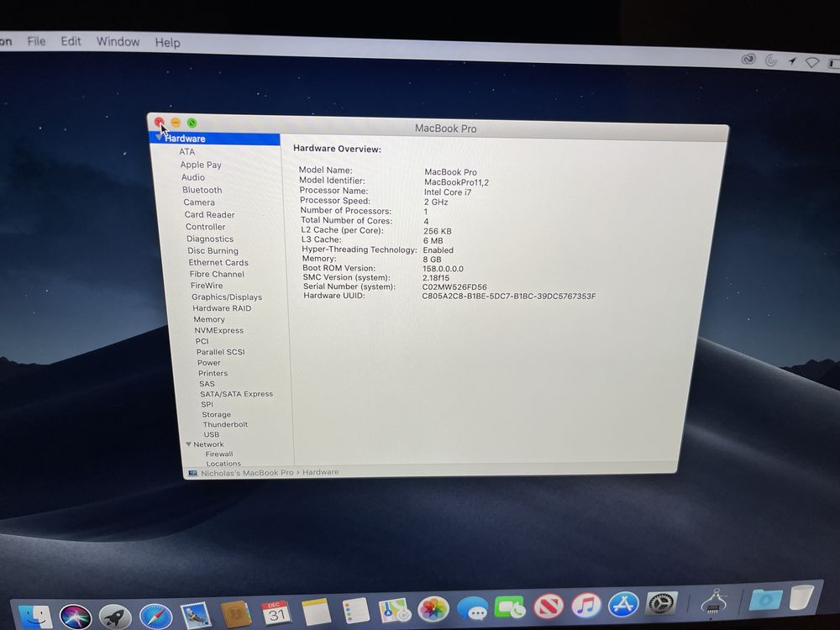The width and height of the screenshot is (840, 630).
Task: Collapse the Network disclosure triangle
Action: point(188,444)
